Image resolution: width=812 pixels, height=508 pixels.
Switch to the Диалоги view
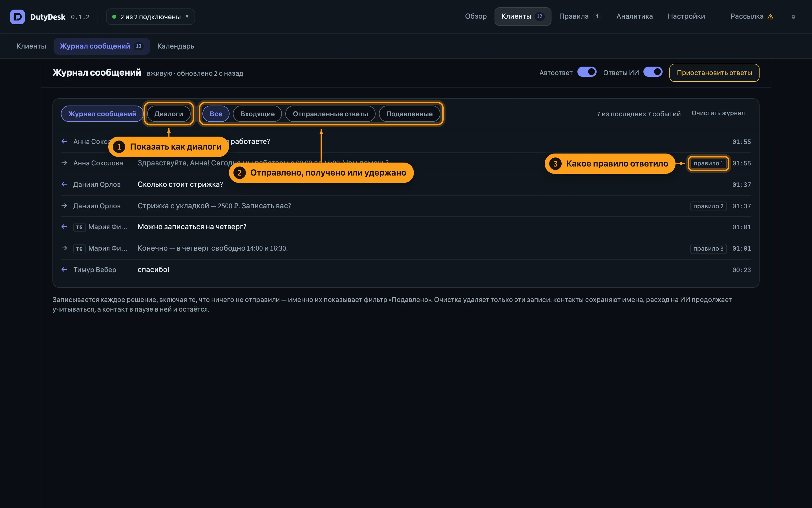[168, 114]
